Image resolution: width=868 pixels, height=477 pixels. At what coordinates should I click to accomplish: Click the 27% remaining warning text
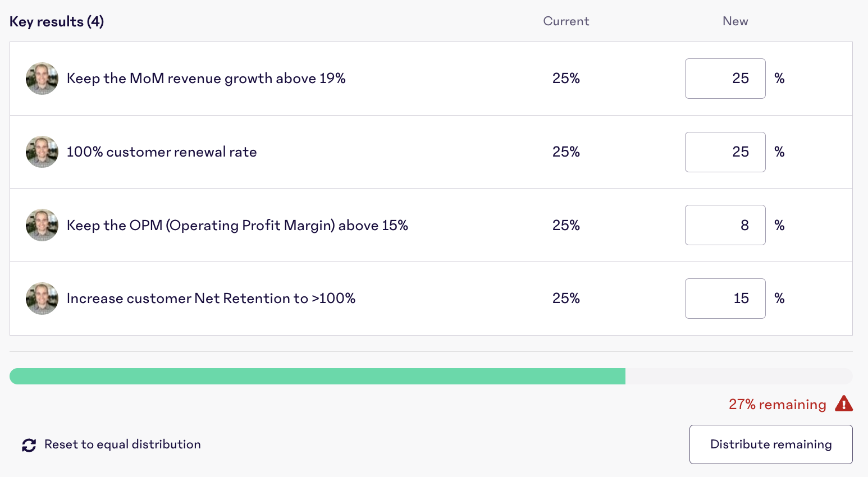[x=777, y=405]
